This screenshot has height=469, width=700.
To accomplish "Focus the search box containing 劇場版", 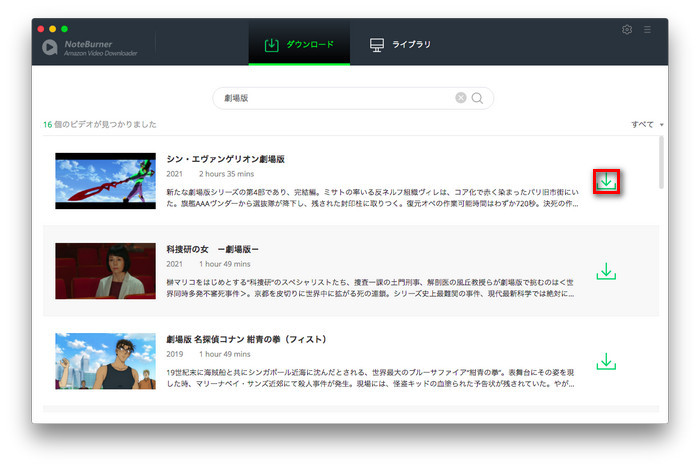I will [353, 98].
